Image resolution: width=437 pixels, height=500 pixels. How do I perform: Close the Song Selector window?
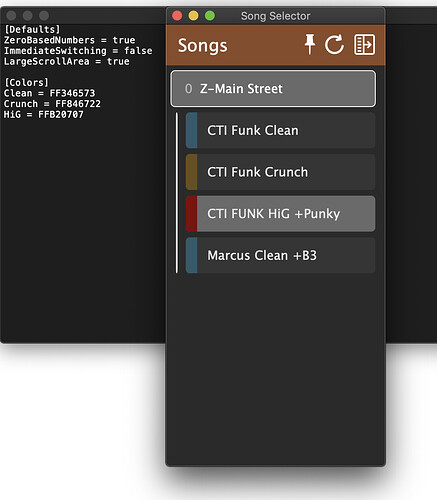point(177,16)
